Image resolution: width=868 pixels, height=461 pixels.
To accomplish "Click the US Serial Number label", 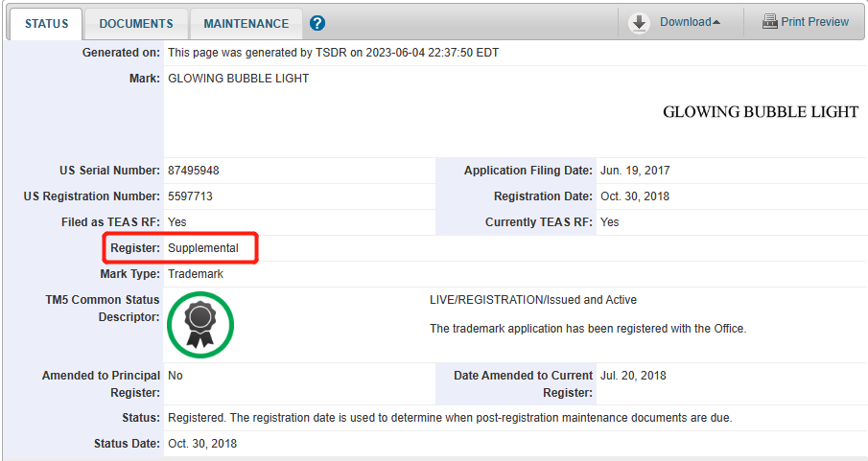I will [109, 171].
